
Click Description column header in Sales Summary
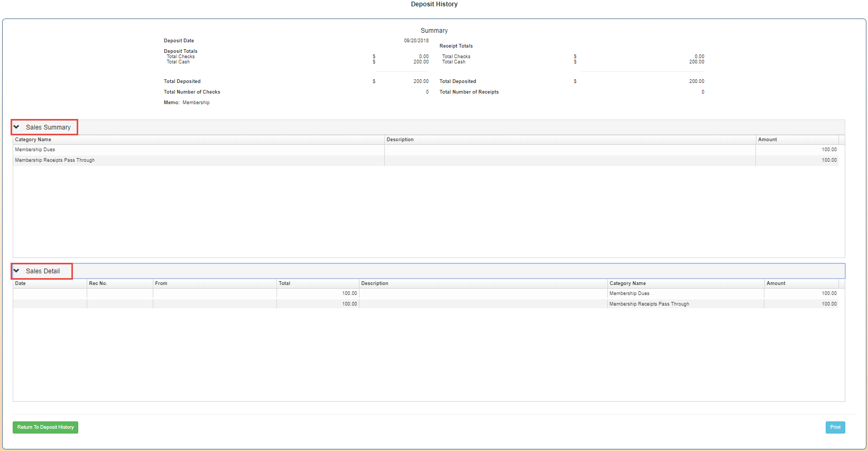click(x=400, y=140)
